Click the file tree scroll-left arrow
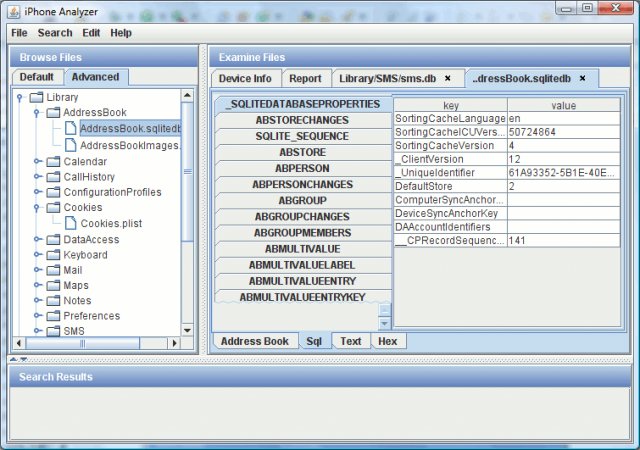The height and width of the screenshot is (450, 640). click(19, 343)
